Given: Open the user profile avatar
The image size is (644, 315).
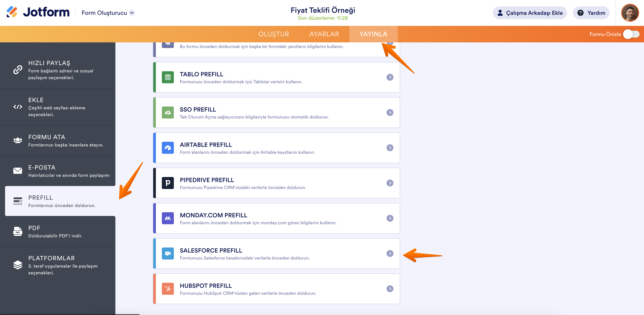Looking at the screenshot, I should (x=630, y=13).
